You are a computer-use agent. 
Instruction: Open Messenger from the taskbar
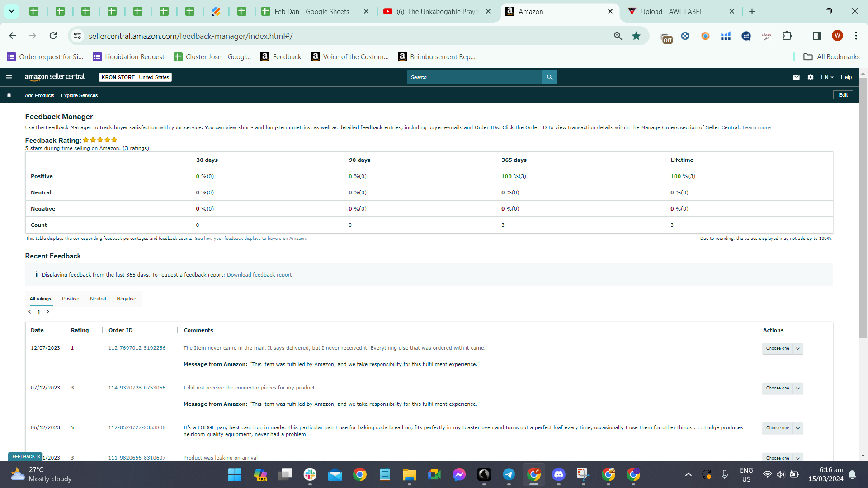(x=459, y=474)
